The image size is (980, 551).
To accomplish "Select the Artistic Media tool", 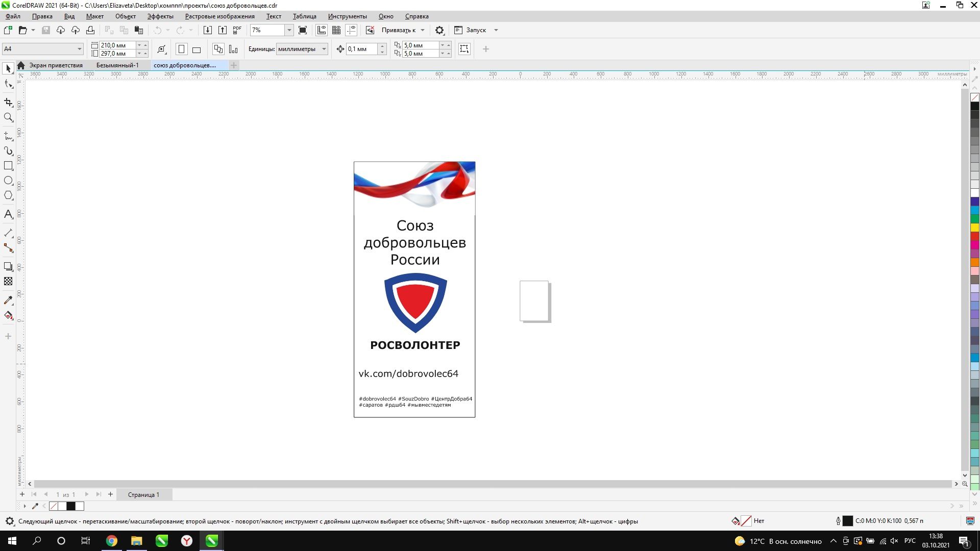I will click(x=8, y=151).
